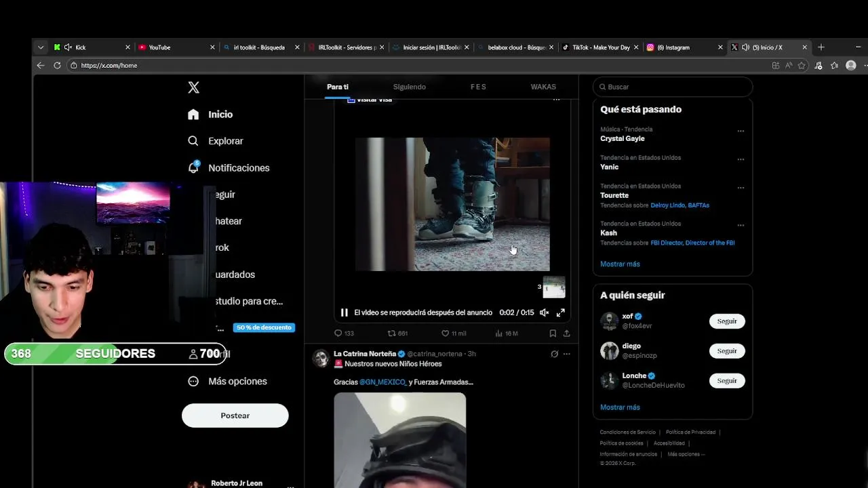Screen dimensions: 868x488
Task: Pause the ad video
Action: 344,312
